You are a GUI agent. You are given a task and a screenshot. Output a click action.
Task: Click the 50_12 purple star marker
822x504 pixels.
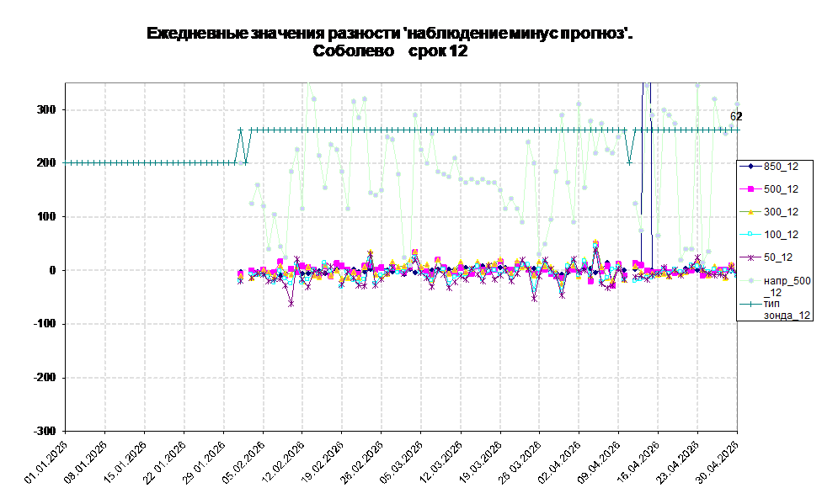750,257
